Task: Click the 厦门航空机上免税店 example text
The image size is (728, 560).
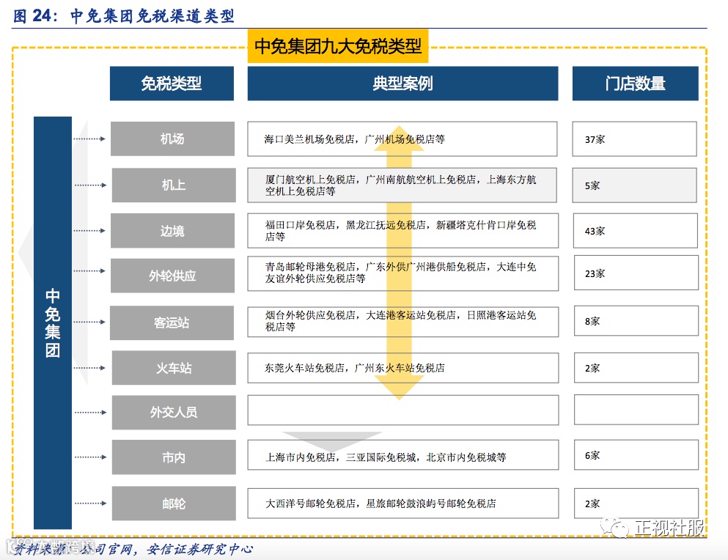Action: tap(311, 180)
